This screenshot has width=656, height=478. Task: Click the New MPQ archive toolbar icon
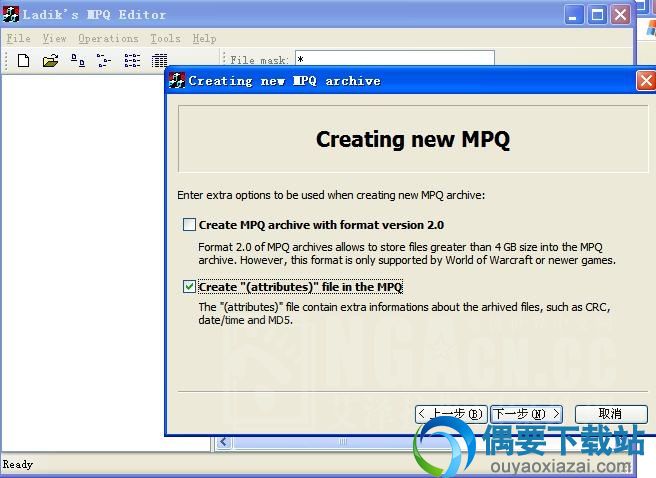23,60
